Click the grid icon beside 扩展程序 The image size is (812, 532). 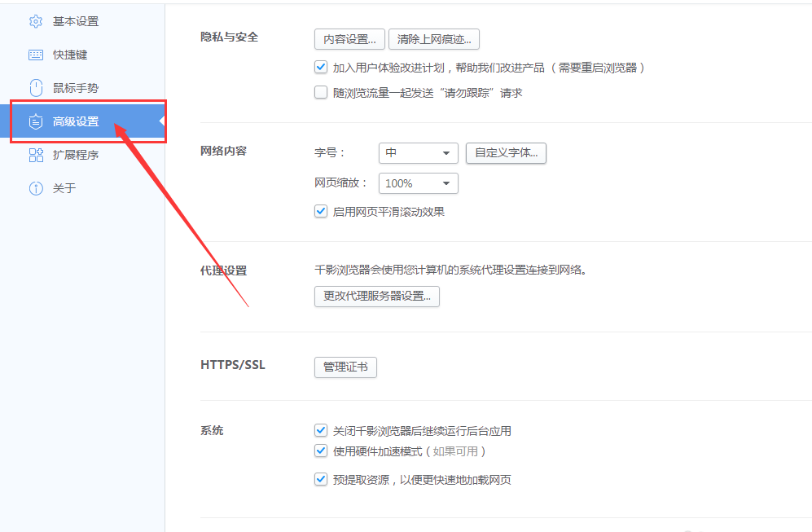point(36,155)
